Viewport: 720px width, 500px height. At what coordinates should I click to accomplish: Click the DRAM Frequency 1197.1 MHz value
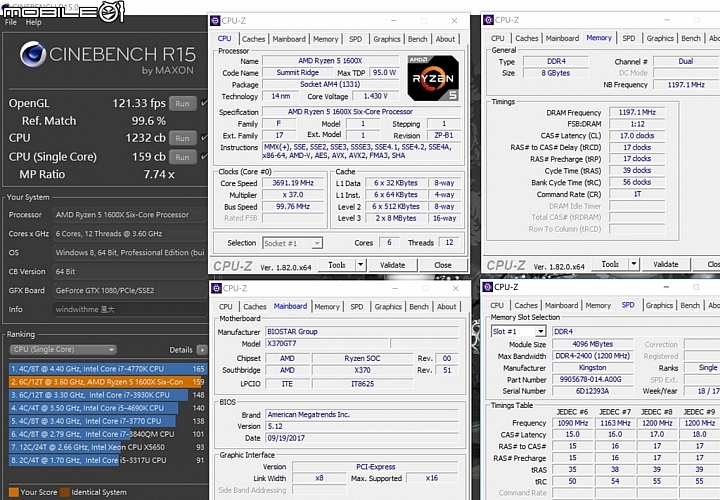[637, 112]
